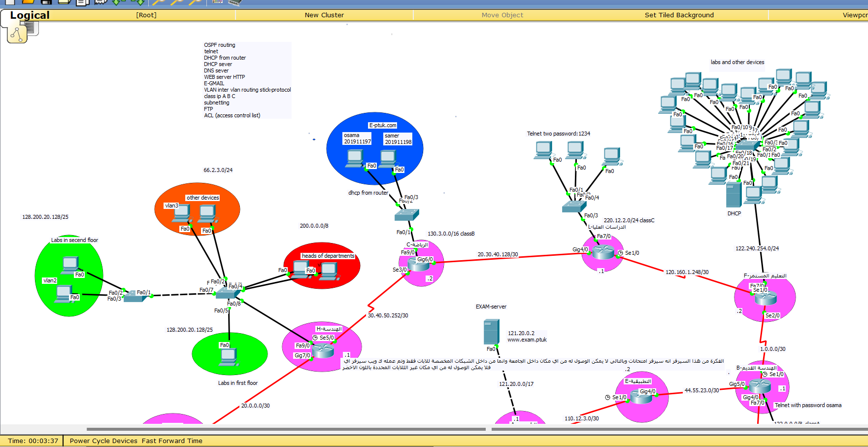Click the router with Se1/0 and Gig4/0

tap(641, 397)
